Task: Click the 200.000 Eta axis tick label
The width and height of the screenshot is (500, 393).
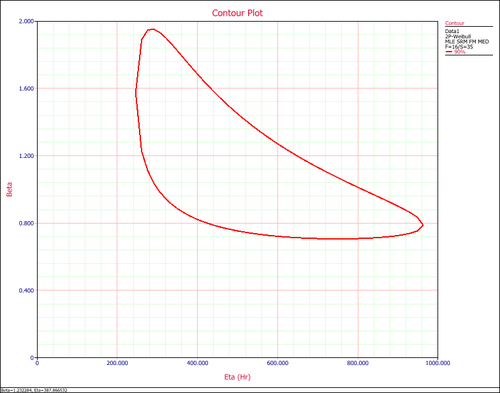Action: [117, 363]
